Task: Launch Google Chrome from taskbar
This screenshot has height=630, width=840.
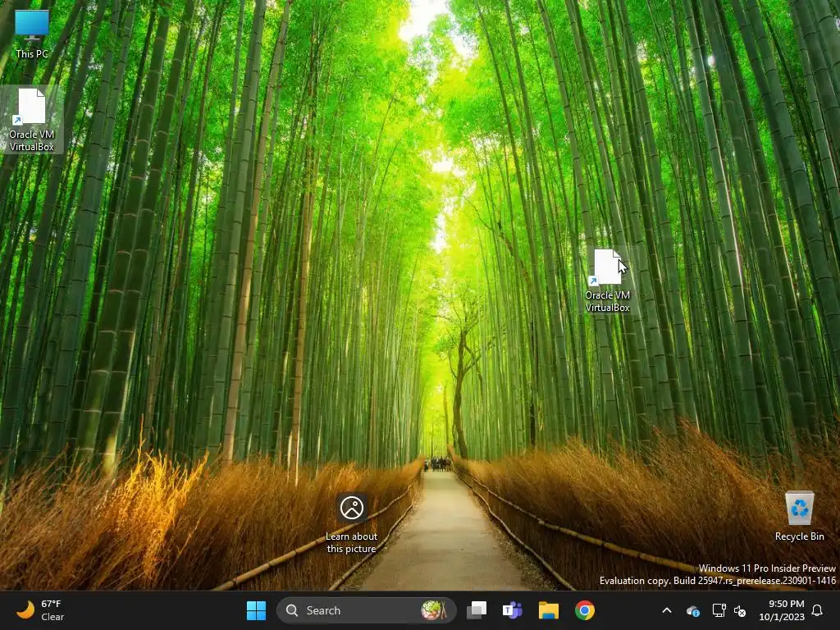Action: (584, 610)
